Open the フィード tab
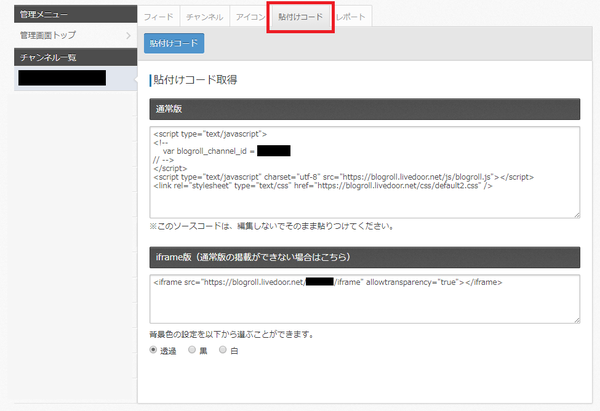Viewport: 600px width, 411px height. point(158,17)
